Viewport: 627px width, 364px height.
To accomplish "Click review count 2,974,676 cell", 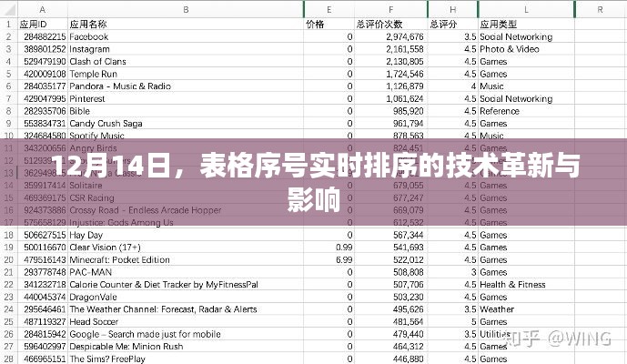I will [390, 36].
